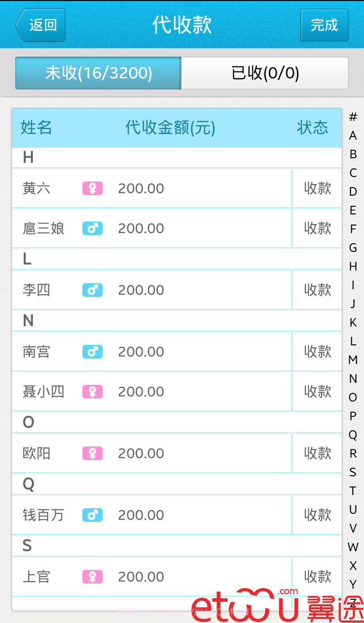Click the male gender icon beside 扈三娘
This screenshot has height=623, width=364.
[92, 228]
